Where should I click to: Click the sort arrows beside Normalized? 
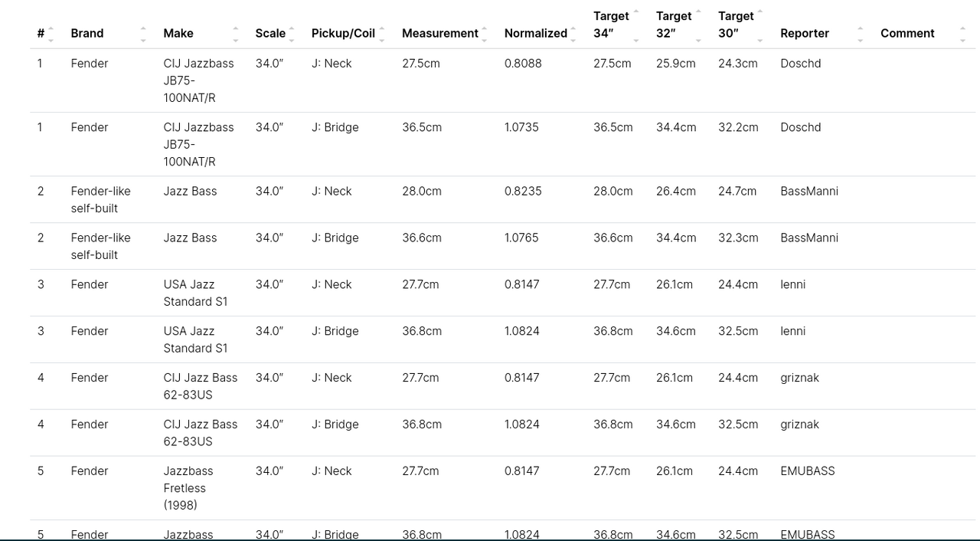point(573,34)
